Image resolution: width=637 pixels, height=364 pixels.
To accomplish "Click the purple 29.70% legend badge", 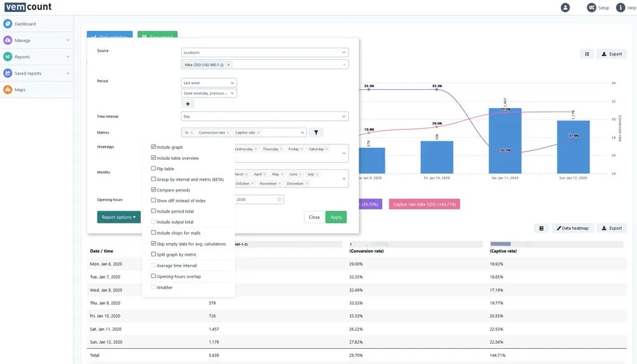I will (371, 204).
